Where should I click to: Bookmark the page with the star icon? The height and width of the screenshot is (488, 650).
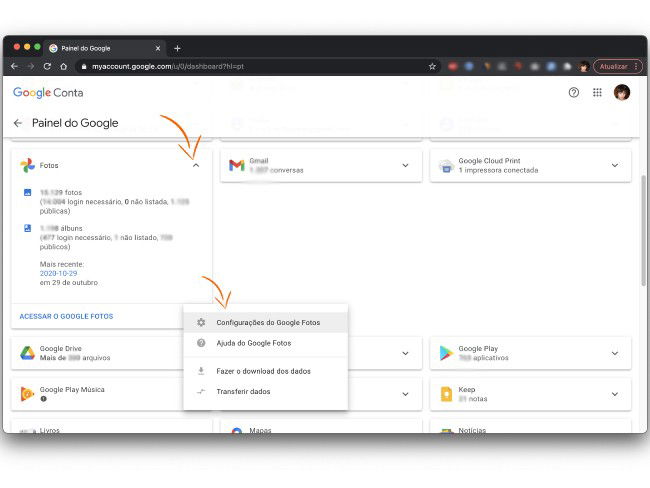coord(432,66)
